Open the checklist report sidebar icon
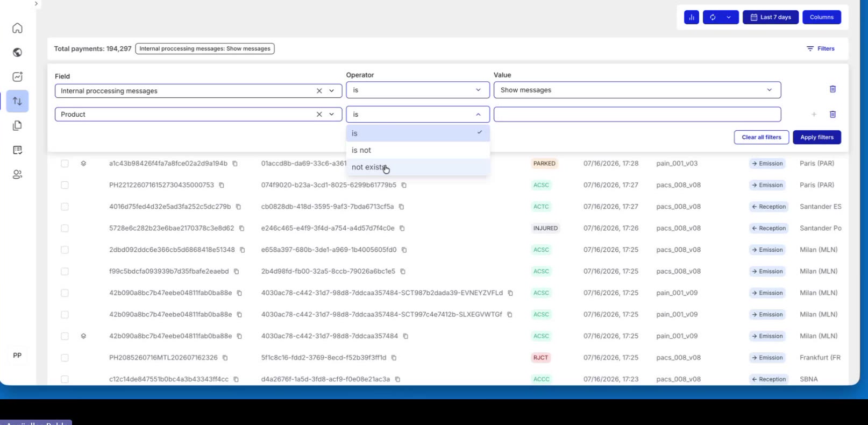Image resolution: width=868 pixels, height=425 pixels. click(17, 150)
